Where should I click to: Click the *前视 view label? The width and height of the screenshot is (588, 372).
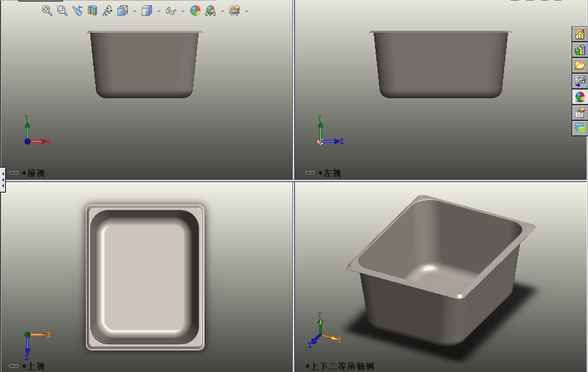[33, 173]
